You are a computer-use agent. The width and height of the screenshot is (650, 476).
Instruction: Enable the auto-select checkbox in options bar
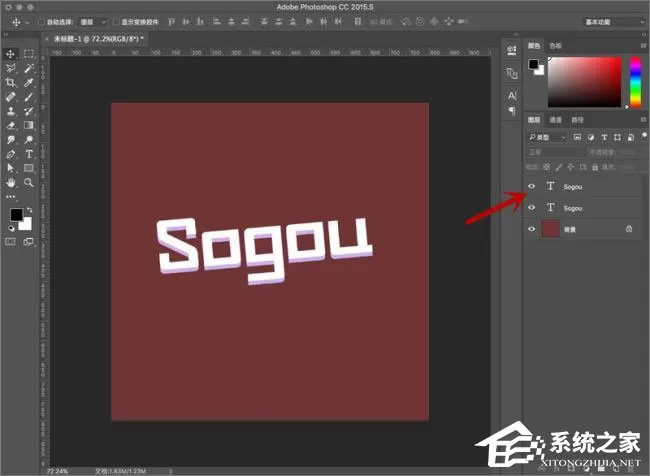[41, 22]
